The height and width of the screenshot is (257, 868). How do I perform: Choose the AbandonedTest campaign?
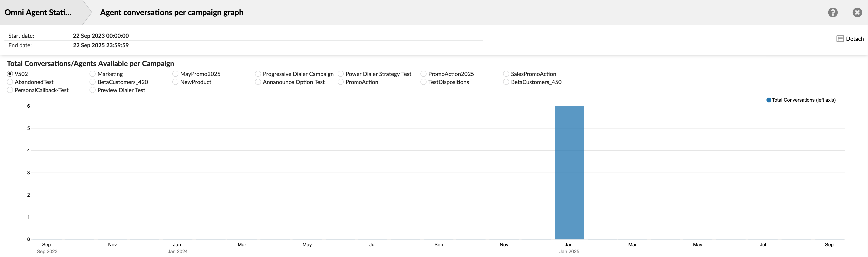pos(10,82)
